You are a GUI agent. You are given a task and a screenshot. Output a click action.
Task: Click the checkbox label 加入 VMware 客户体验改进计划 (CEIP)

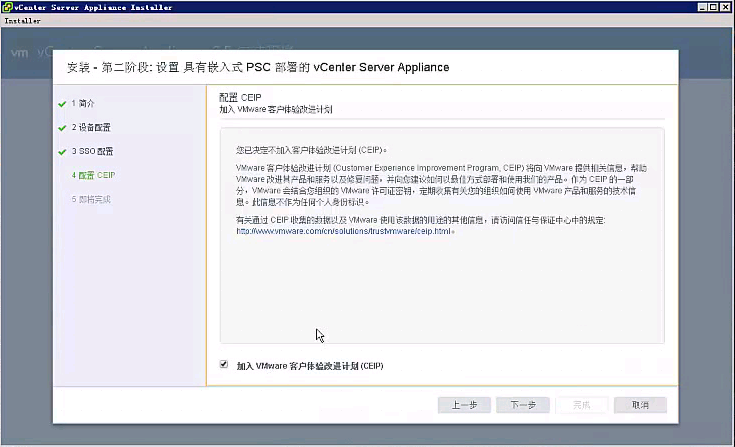point(310,366)
